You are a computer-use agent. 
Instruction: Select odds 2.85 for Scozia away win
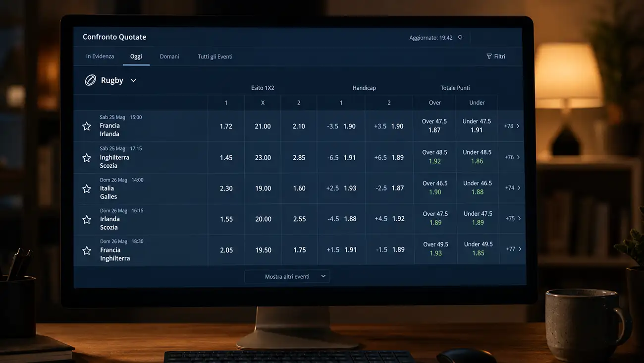[x=299, y=158]
